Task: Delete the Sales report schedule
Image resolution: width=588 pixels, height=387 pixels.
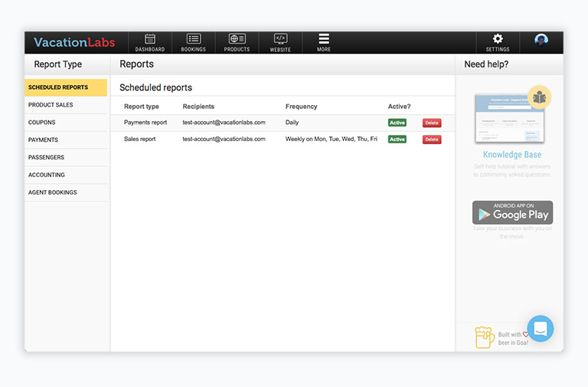Action: [x=432, y=139]
